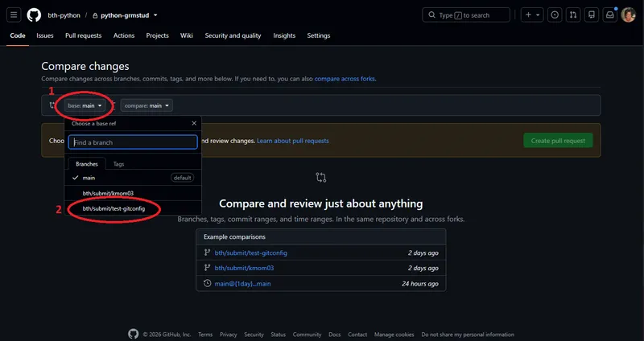
Task: Click clock icon beside main@{1day}...main
Action: pyautogui.click(x=208, y=283)
